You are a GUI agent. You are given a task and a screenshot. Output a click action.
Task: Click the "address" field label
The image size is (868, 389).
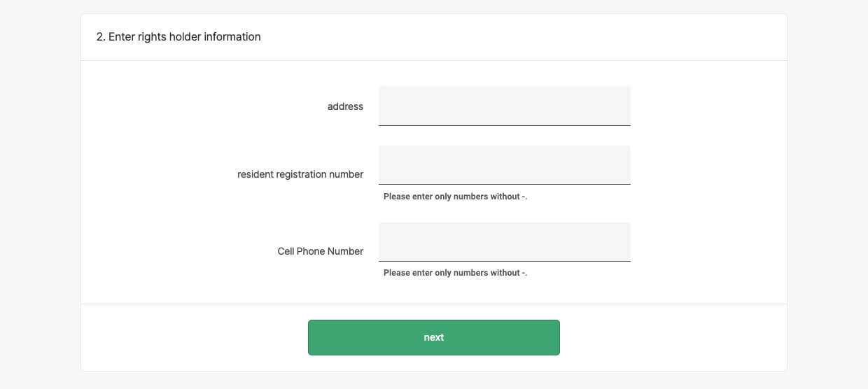click(x=345, y=106)
